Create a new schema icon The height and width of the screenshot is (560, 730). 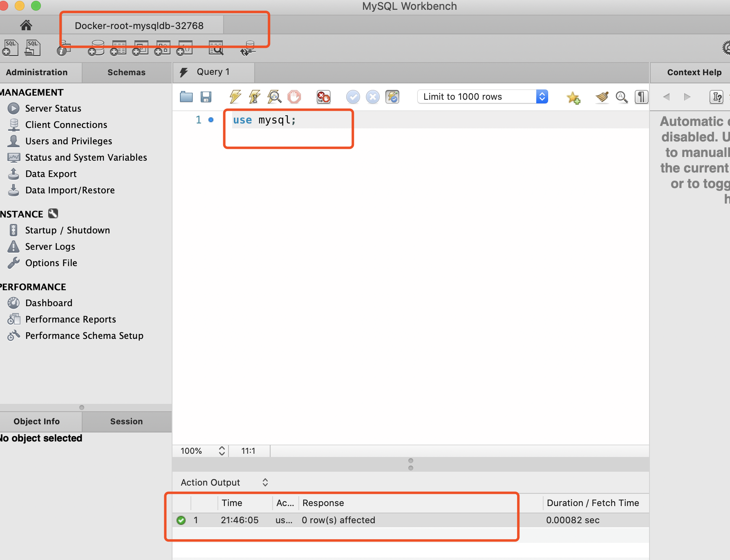96,48
